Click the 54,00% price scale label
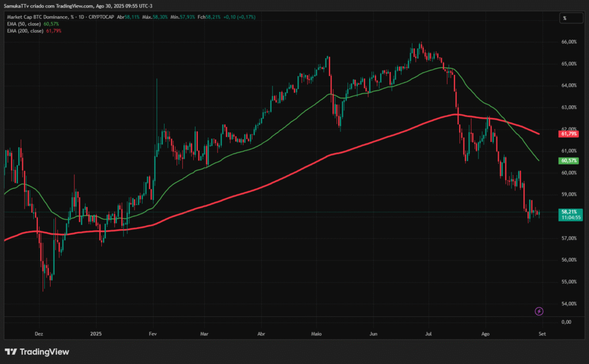589x364 pixels. point(568,304)
